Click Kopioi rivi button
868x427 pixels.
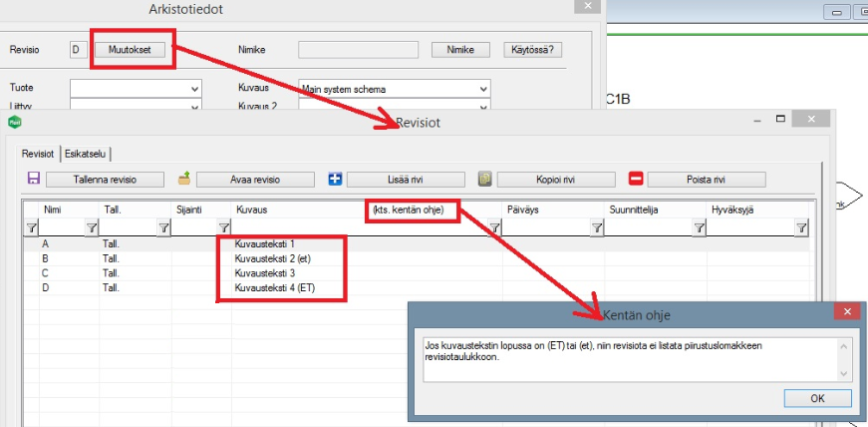coord(556,180)
